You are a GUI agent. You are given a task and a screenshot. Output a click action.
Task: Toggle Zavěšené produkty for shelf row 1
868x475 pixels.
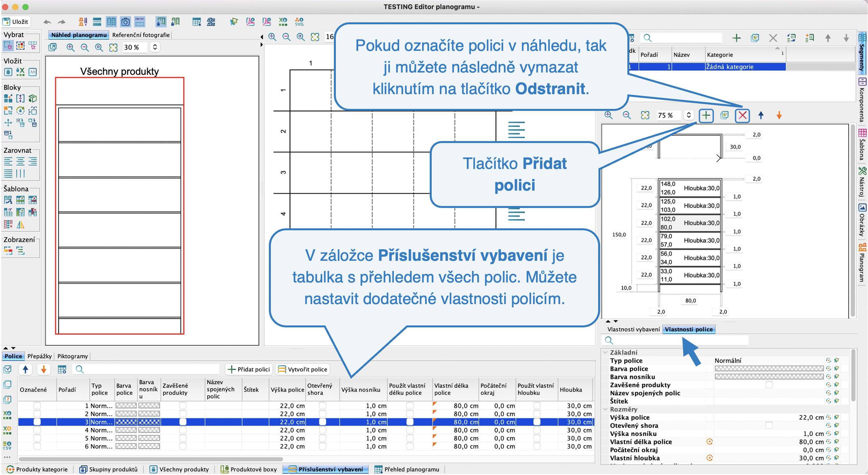[x=183, y=406]
